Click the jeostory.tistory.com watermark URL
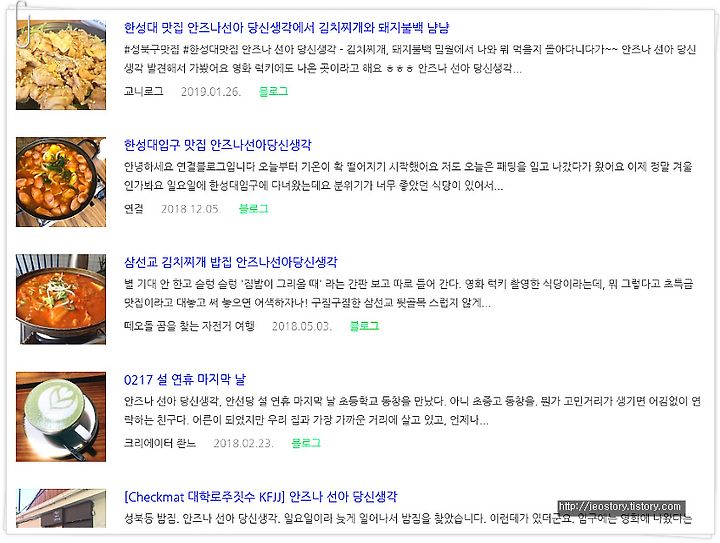Screen dimensions: 720x543 point(619,507)
